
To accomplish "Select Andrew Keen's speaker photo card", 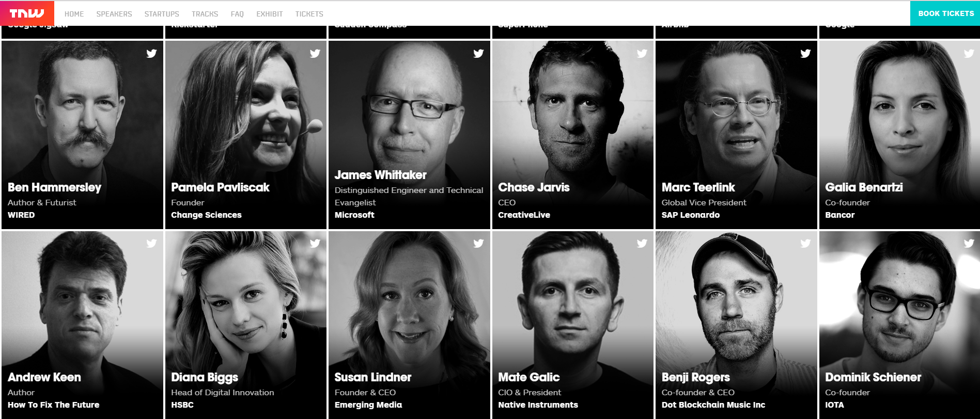I will [x=82, y=325].
